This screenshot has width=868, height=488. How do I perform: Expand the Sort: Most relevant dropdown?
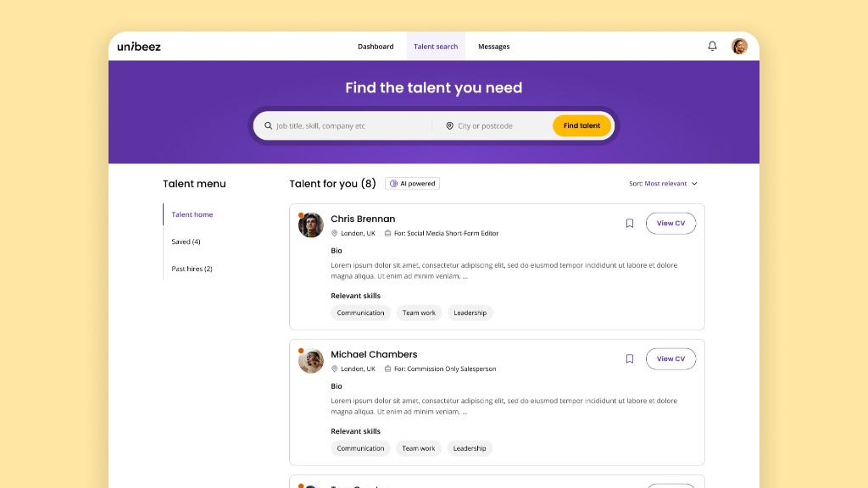tap(663, 183)
